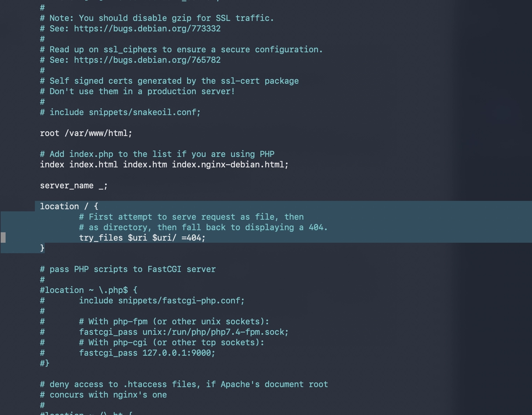The width and height of the screenshot is (532, 415).
Task: Click the 'fastcgi_pass 127.0.0.1:9000;' line
Action: tap(147, 353)
